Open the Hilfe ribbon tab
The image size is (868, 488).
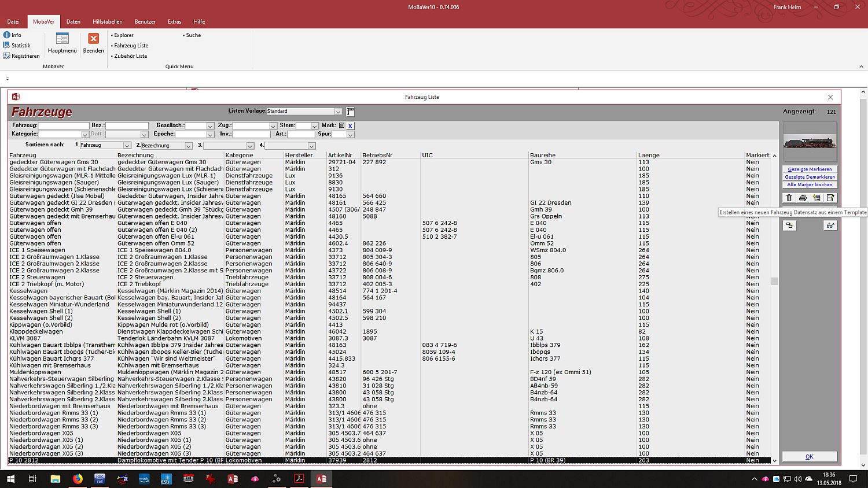pyautogui.click(x=200, y=22)
